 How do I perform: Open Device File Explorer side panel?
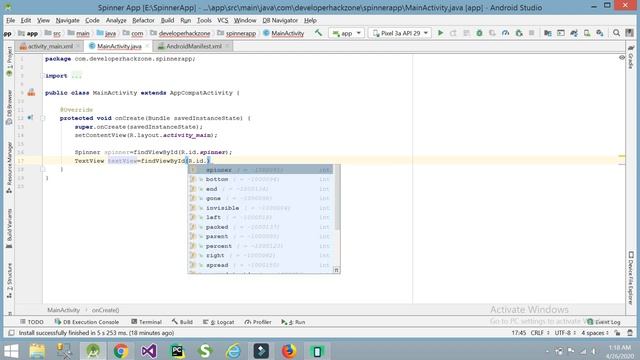coord(631,278)
